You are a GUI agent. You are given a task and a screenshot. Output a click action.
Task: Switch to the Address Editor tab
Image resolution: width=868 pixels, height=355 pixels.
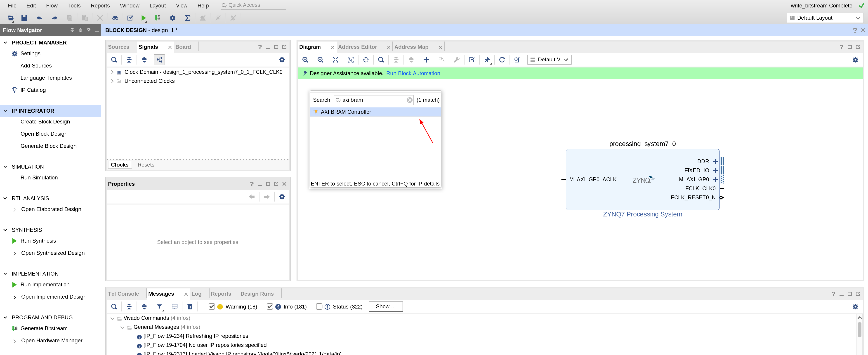tap(357, 47)
